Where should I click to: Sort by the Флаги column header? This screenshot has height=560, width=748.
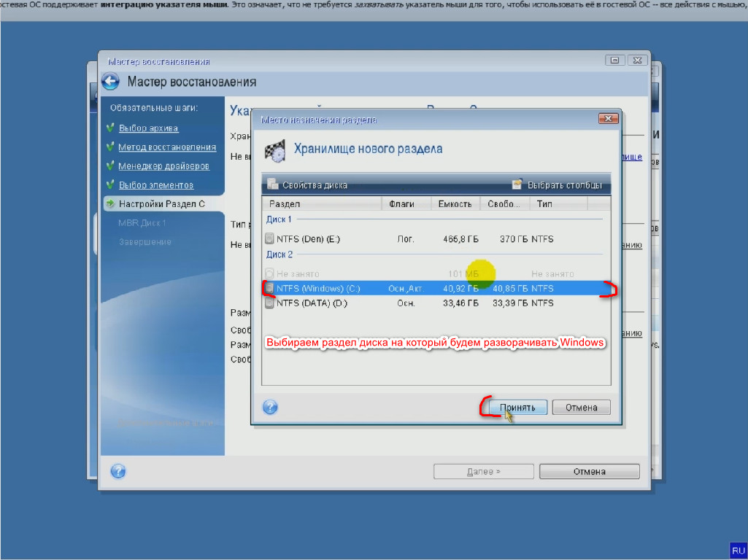[406, 204]
